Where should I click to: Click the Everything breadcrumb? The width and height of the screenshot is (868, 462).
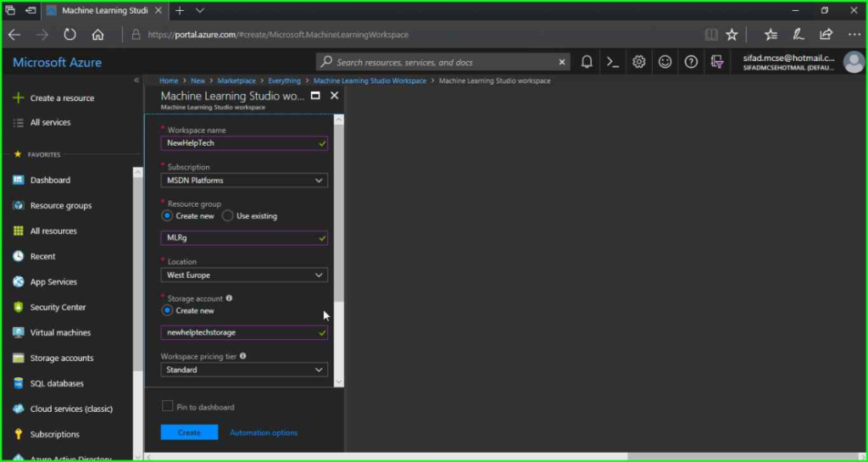click(x=285, y=81)
